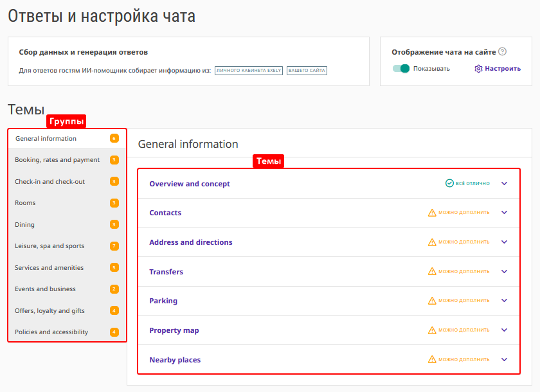The image size is (540, 392).
Task: Click the help question mark icon
Action: tap(503, 51)
